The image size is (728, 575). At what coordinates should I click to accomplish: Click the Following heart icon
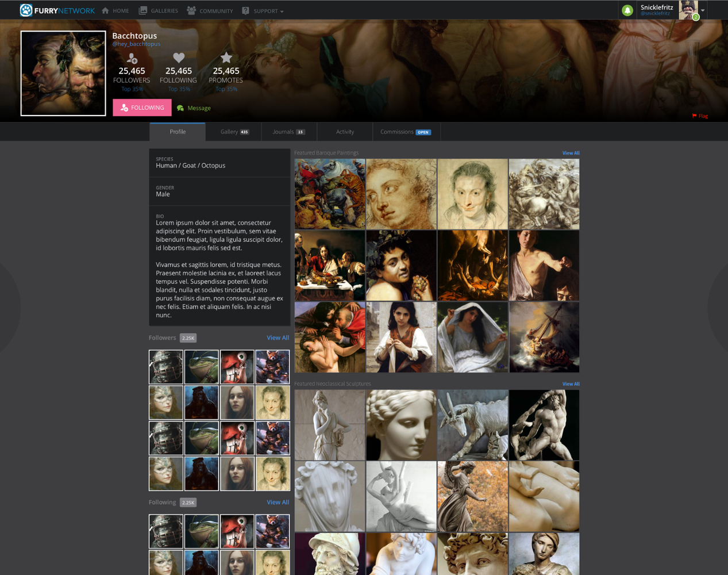click(179, 57)
